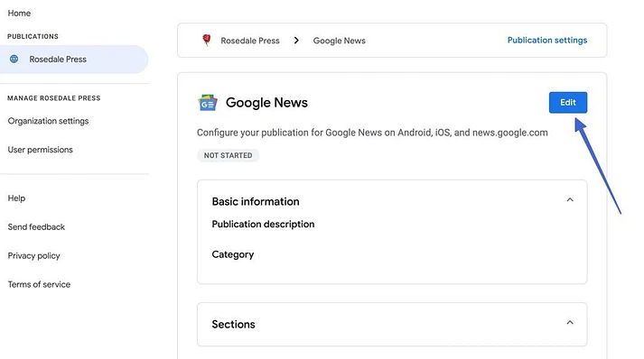This screenshot has width=644, height=359.
Task: Click the Configure your publication description text
Action: pos(372,133)
